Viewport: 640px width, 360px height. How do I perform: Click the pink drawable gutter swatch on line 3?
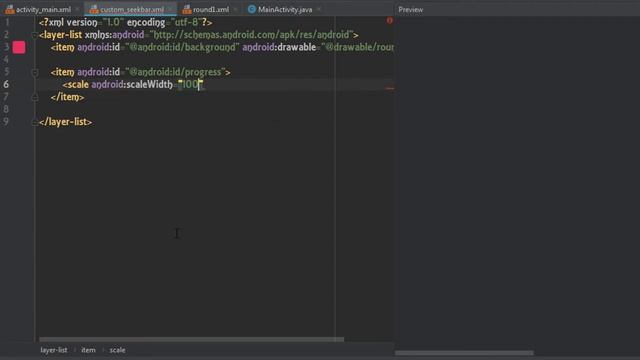point(19,47)
